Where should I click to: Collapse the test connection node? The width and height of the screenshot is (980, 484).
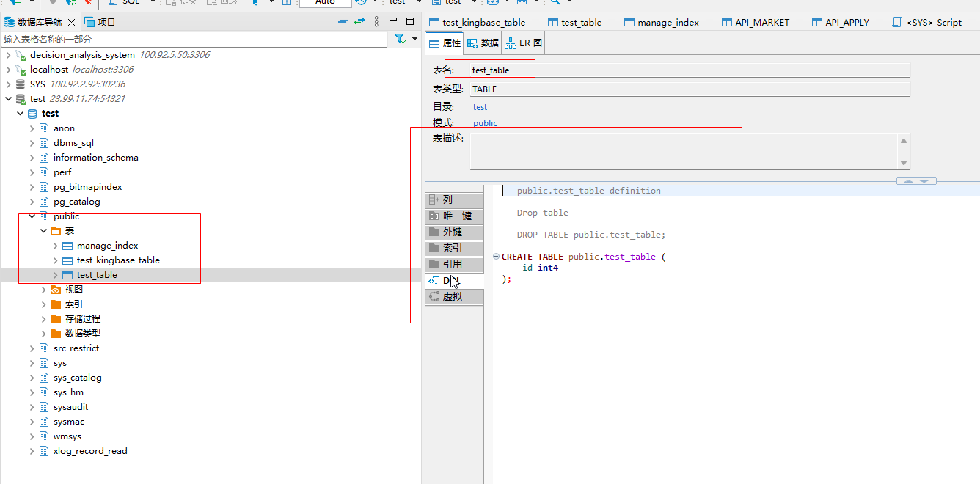coord(9,99)
